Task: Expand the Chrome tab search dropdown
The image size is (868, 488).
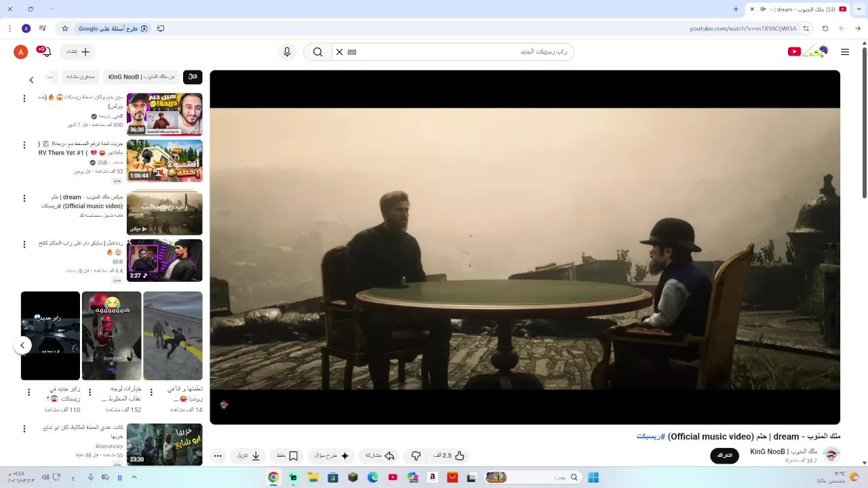Action: (x=858, y=9)
